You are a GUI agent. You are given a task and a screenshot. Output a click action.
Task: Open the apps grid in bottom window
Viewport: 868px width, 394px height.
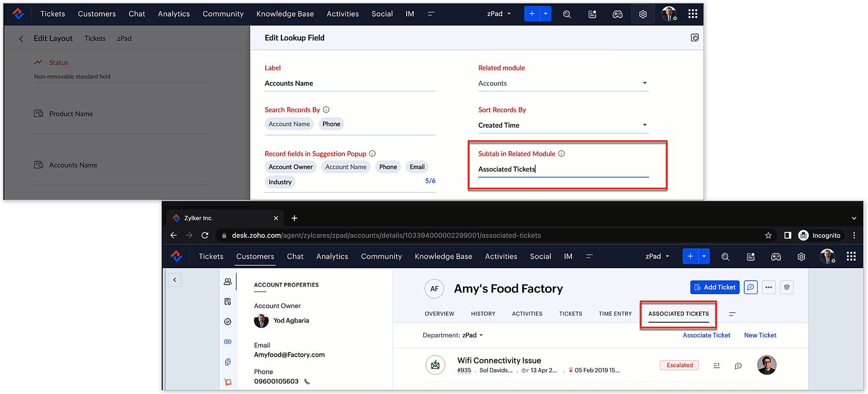[x=851, y=256]
